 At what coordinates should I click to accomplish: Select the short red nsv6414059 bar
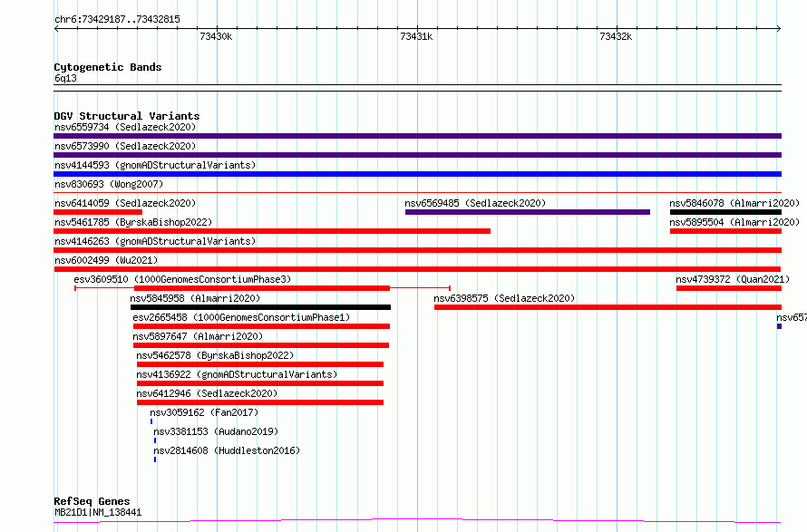(98, 212)
